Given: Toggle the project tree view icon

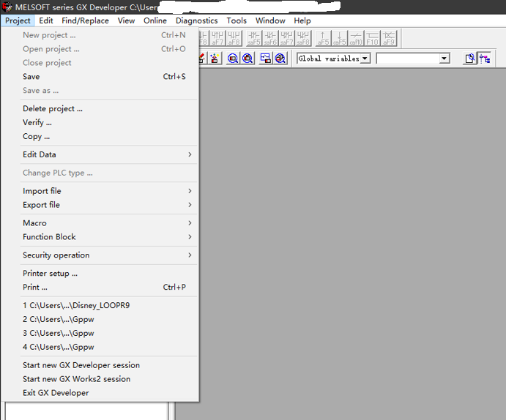Looking at the screenshot, I should click(x=485, y=59).
